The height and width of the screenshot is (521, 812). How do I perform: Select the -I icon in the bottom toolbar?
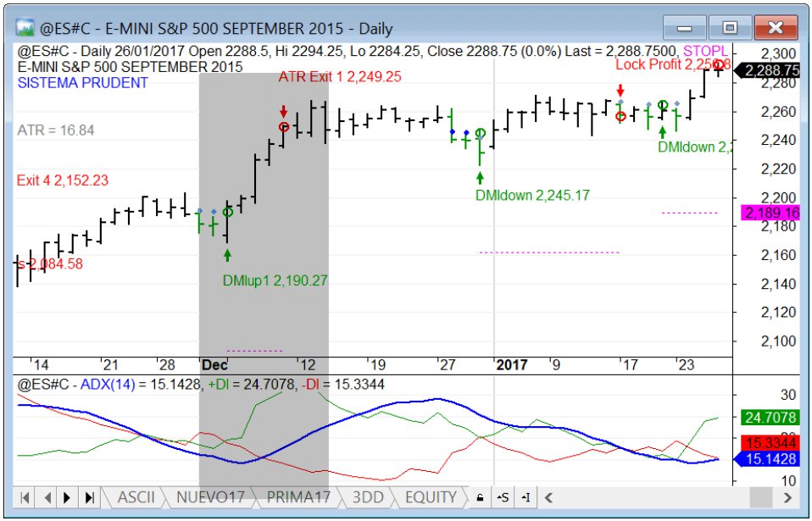[x=524, y=498]
